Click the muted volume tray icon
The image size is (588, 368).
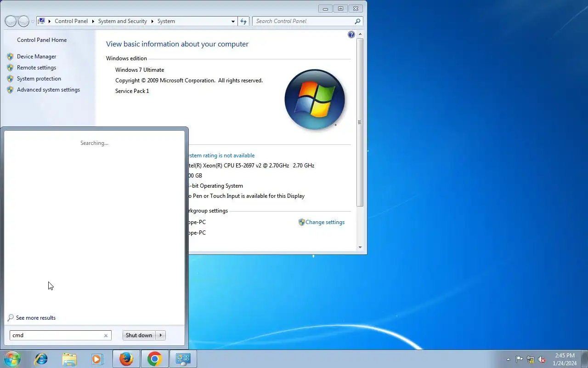coord(542,359)
